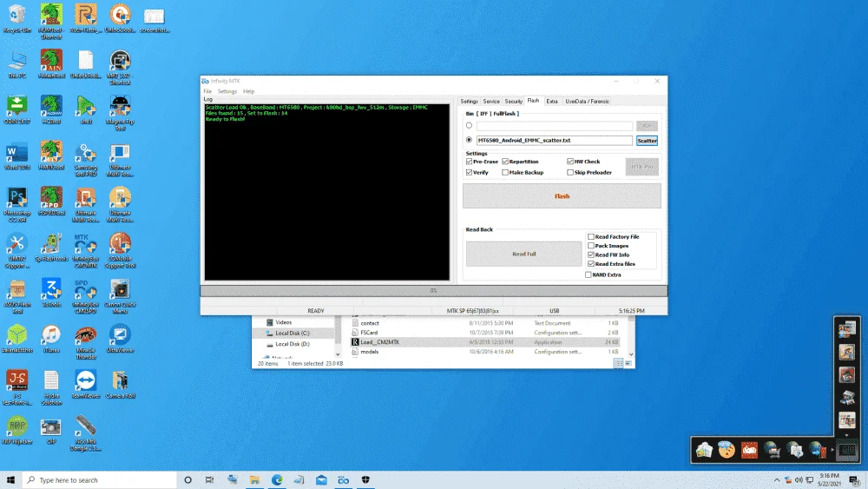Launch the Samsung Tool PRO shortcut

point(86,160)
